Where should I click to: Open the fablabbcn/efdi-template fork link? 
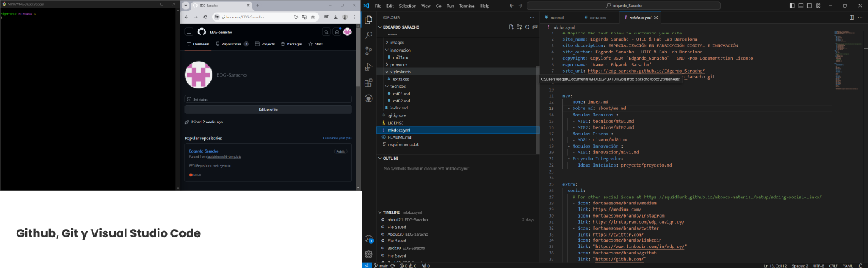point(224,156)
